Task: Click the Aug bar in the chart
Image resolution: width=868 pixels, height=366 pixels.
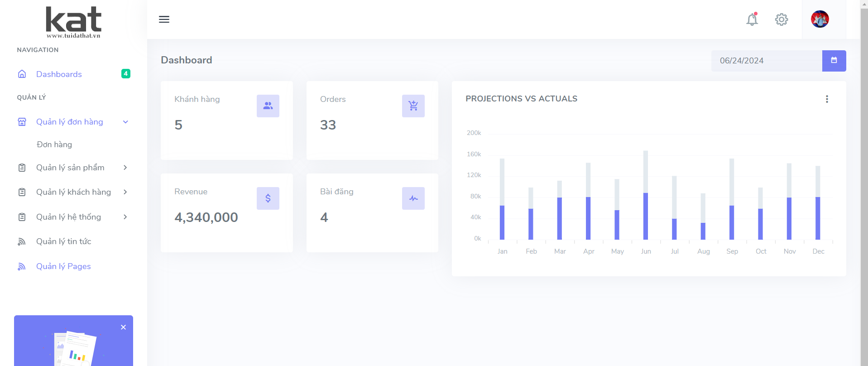Action: coord(703,217)
